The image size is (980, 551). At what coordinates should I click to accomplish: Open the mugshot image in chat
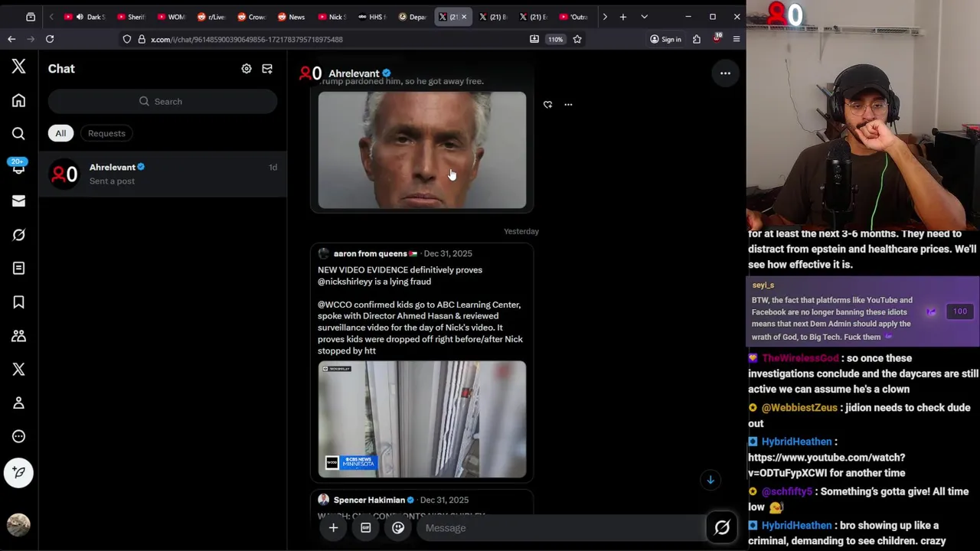pyautogui.click(x=422, y=150)
